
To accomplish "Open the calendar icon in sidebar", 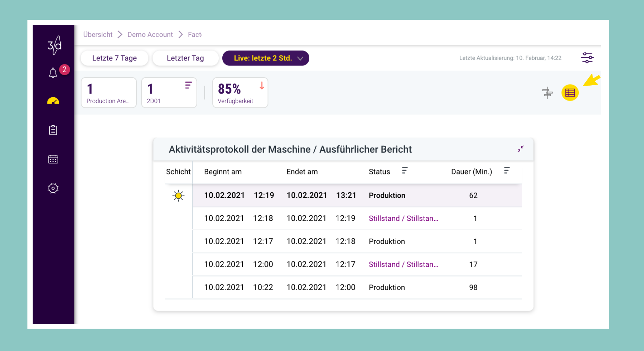I will click(53, 159).
